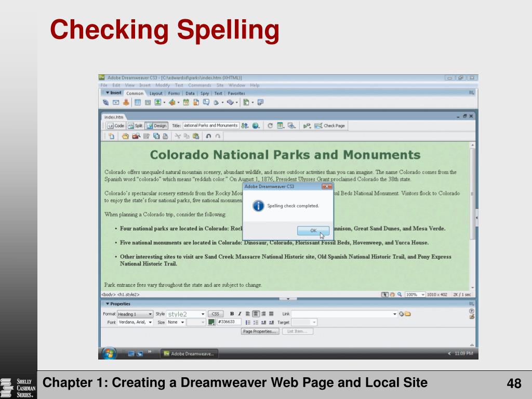This screenshot has width=532, height=399.
Task: Collapse the Properties panel triangle
Action: pos(108,303)
